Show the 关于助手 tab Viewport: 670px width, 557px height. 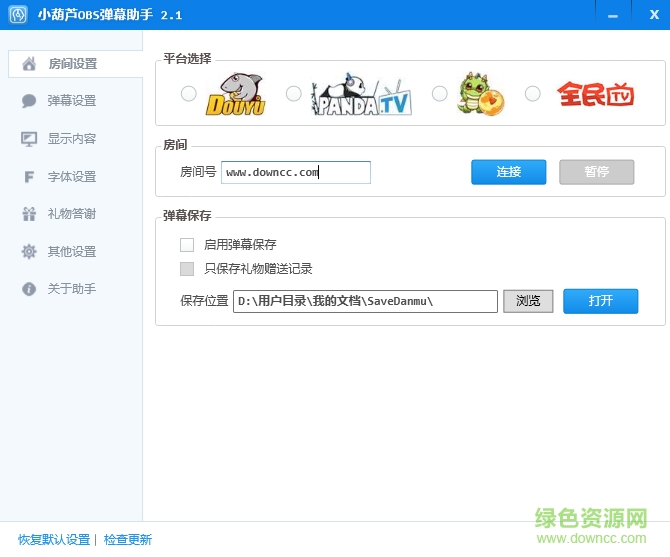72,289
